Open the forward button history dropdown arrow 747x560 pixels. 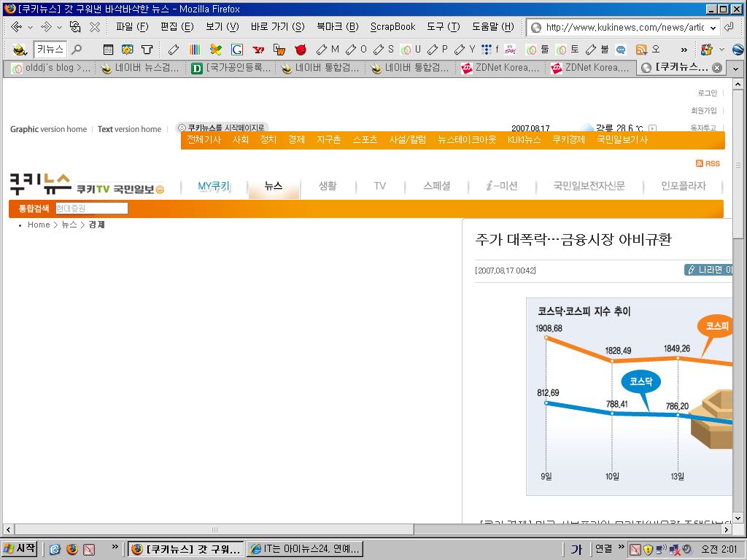click(x=59, y=28)
